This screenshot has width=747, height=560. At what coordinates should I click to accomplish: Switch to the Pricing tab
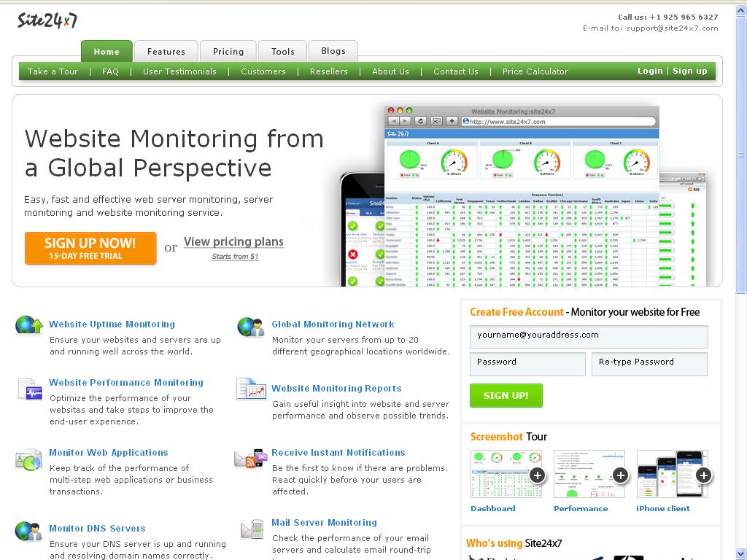click(x=228, y=52)
